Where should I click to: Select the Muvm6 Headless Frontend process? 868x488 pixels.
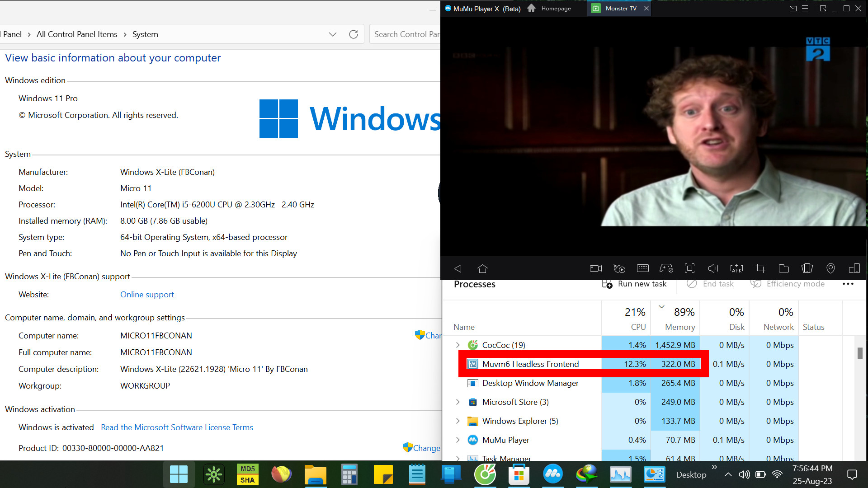click(530, 364)
